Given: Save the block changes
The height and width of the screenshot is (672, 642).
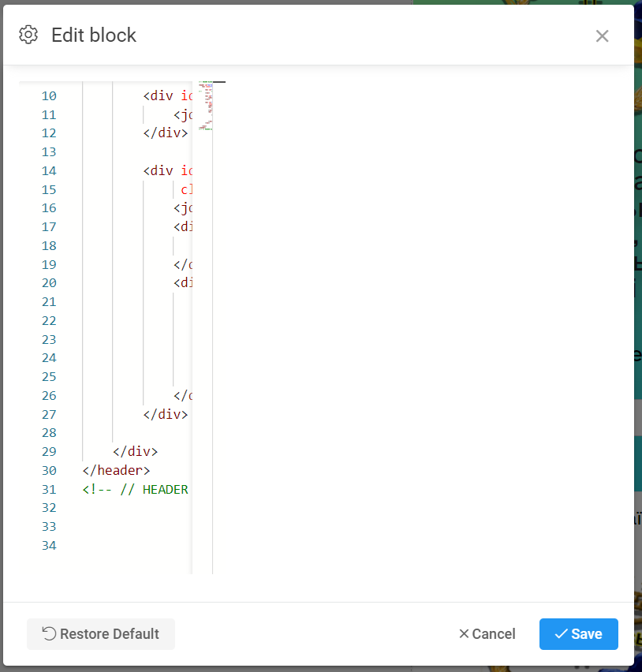Looking at the screenshot, I should coord(578,634).
